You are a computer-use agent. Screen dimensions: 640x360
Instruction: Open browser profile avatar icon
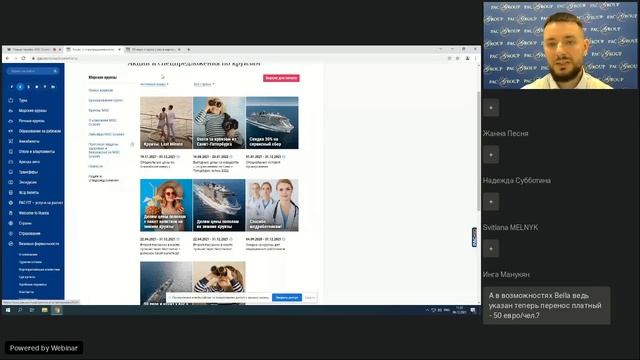tap(467, 58)
